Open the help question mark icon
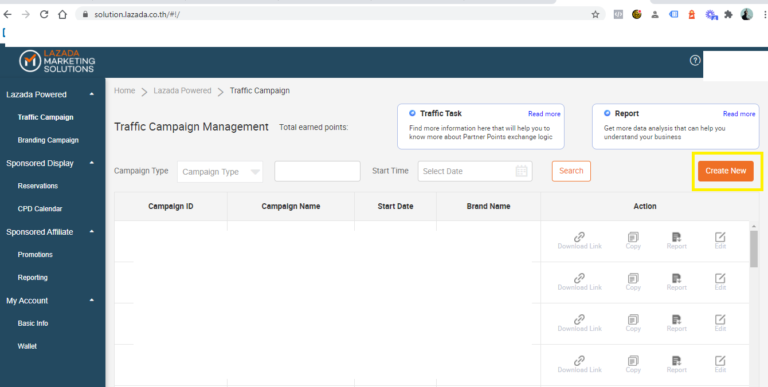 pyautogui.click(x=695, y=61)
